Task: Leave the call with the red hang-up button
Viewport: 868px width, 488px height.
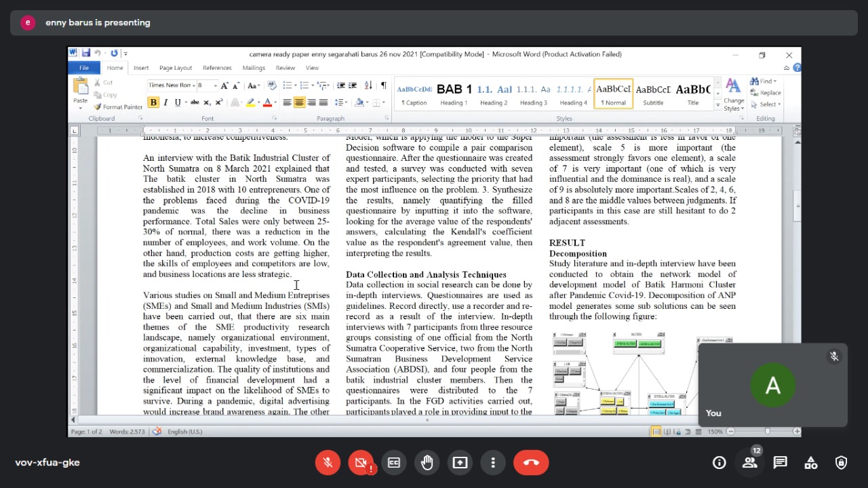Action: click(530, 463)
